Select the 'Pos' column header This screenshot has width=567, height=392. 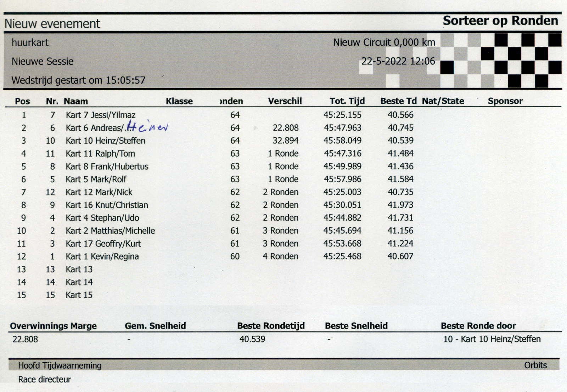pos(22,101)
